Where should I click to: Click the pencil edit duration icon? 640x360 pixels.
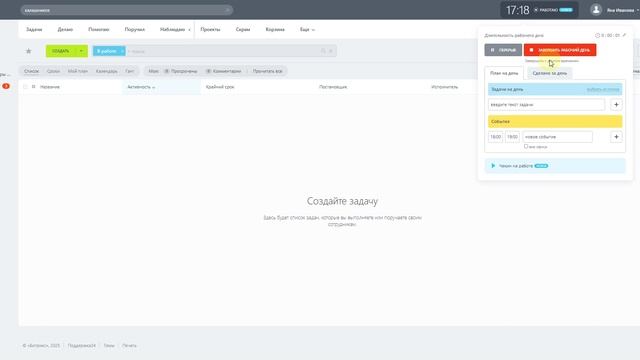(624, 35)
